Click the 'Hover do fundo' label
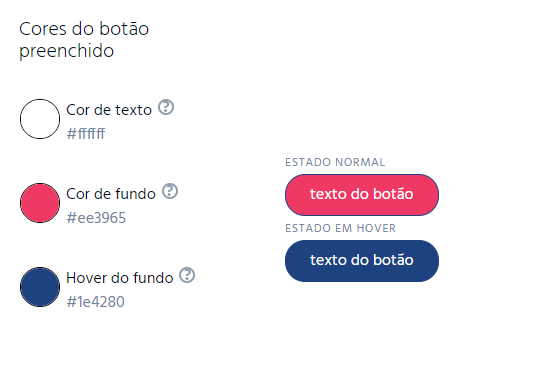539x368 pixels. tap(120, 278)
